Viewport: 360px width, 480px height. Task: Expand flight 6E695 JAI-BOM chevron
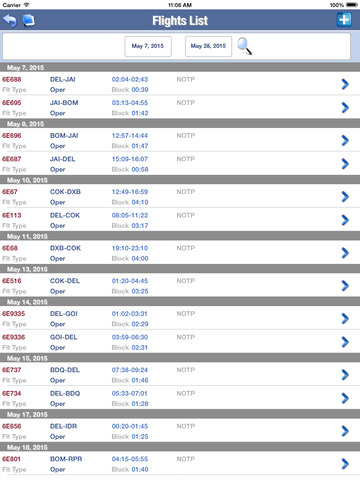point(345,107)
